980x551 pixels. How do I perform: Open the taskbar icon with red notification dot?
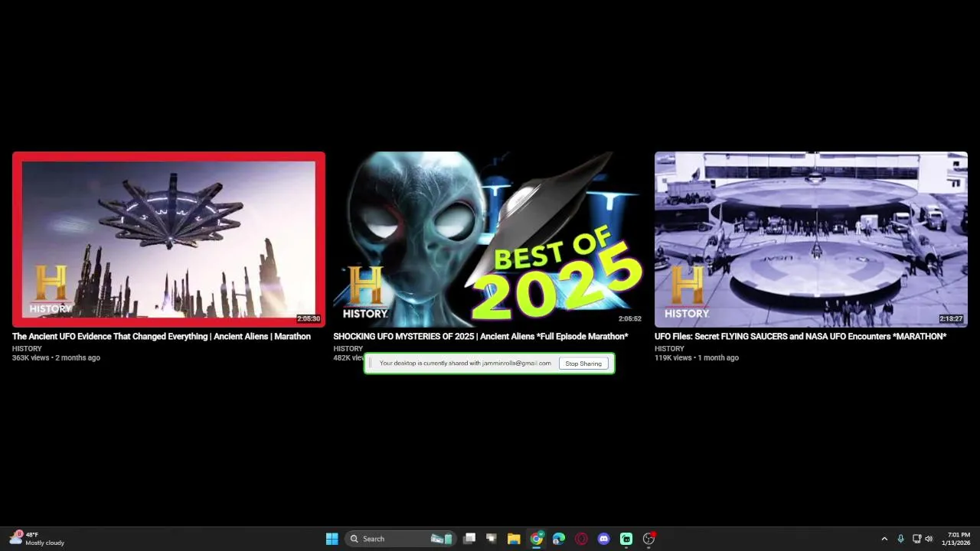(649, 539)
